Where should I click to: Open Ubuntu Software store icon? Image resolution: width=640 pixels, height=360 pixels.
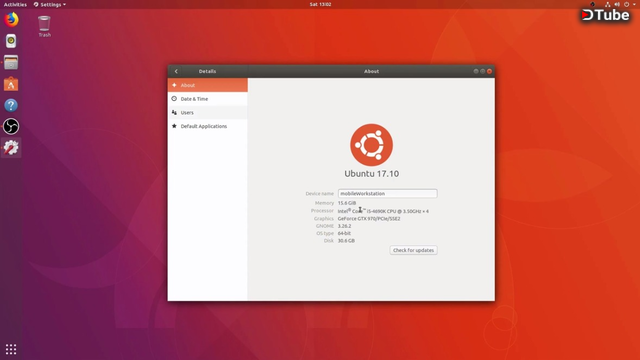[x=11, y=84]
